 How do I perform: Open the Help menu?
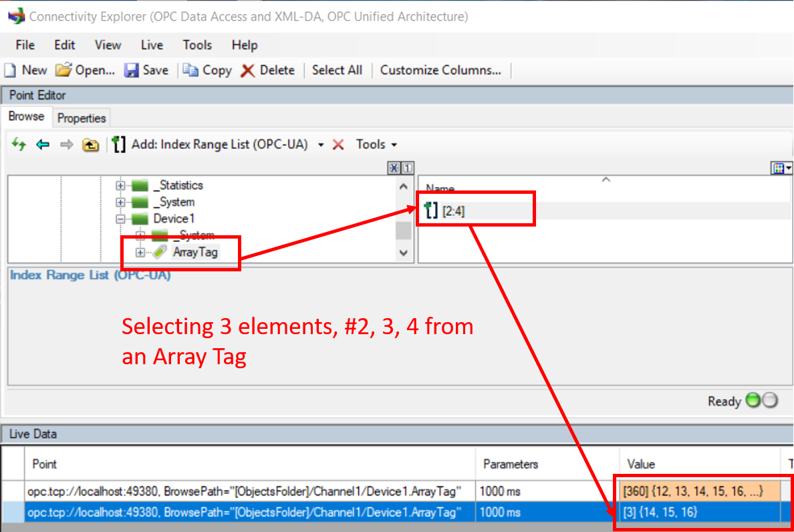coord(245,45)
